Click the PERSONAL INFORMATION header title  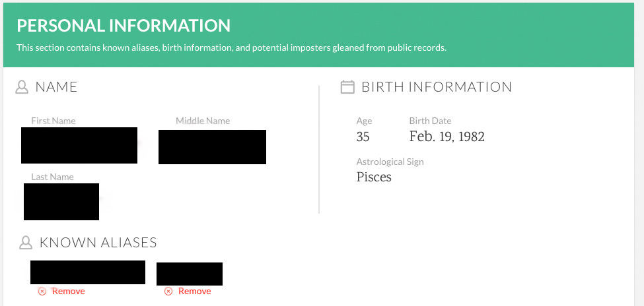(x=124, y=26)
